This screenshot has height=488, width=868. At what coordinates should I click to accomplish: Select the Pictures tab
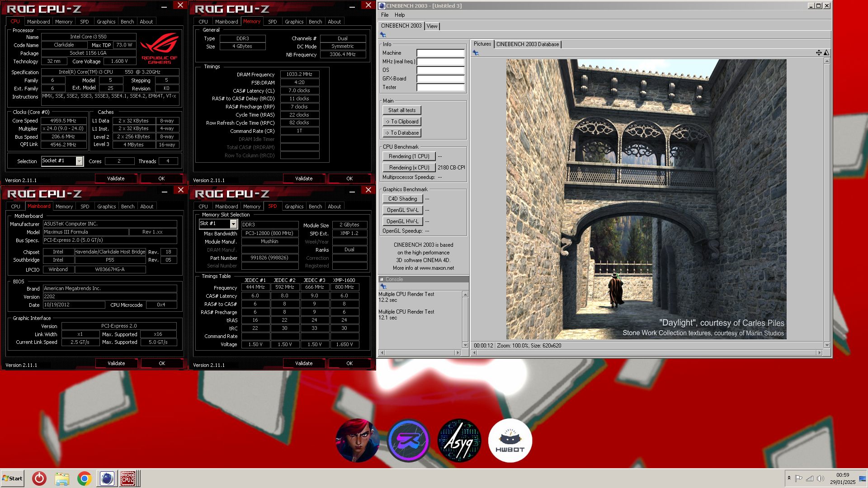pos(482,44)
